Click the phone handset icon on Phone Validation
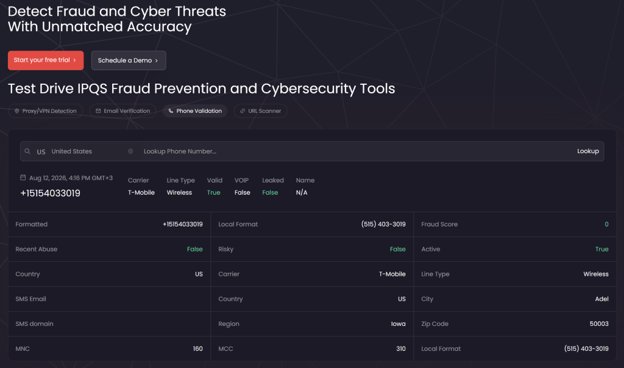624x368 pixels. coord(171,111)
